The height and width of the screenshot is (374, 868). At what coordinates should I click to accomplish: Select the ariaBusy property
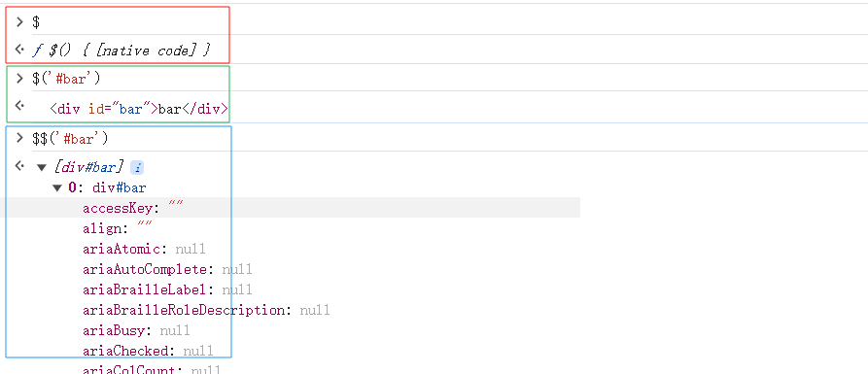pyautogui.click(x=136, y=330)
